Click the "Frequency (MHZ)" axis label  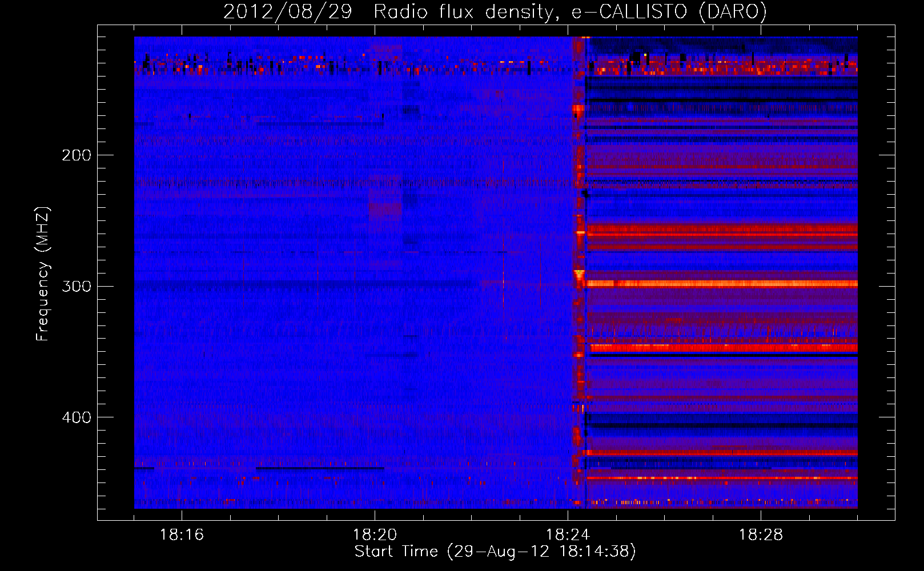tap(43, 274)
